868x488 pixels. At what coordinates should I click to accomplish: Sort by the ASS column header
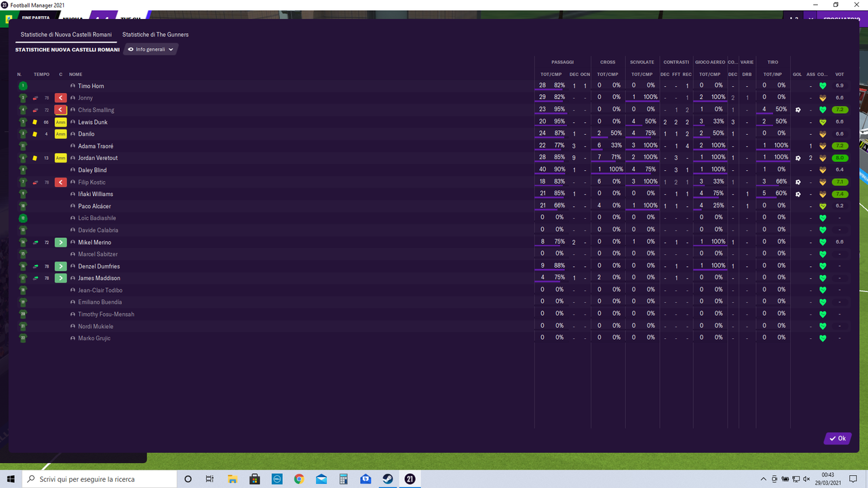coord(810,74)
